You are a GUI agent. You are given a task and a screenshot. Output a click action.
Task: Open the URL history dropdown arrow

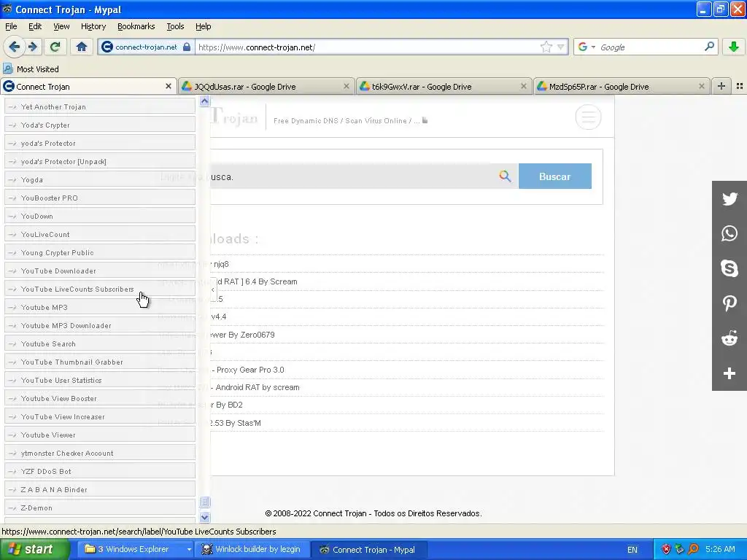point(561,47)
